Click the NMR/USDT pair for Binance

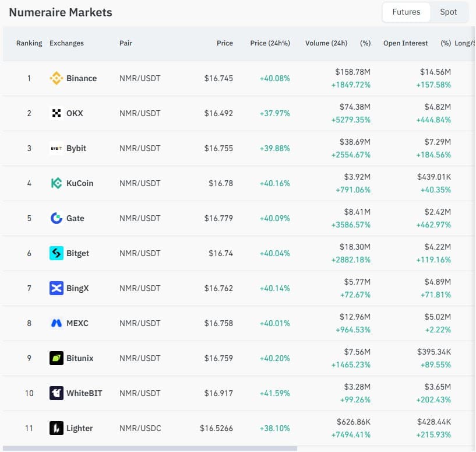point(140,78)
